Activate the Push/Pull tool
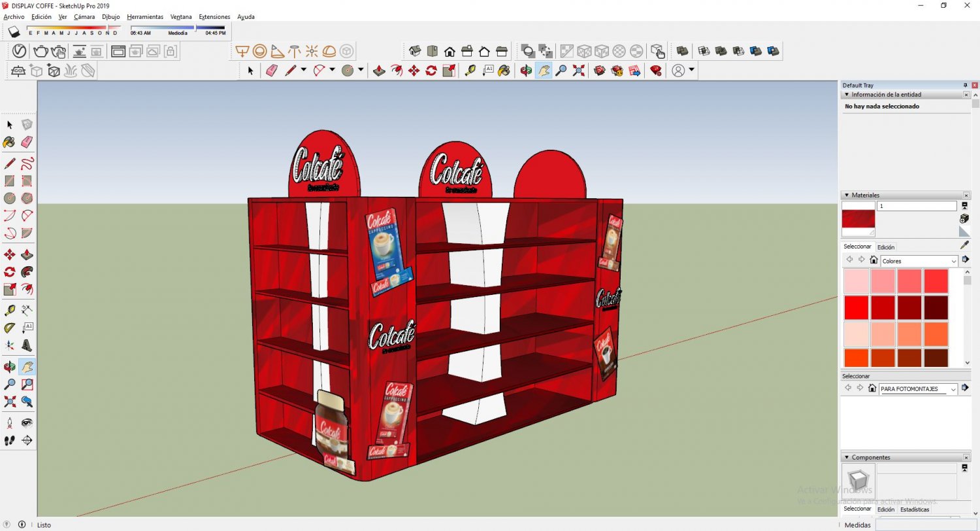Viewport: 980px width, 531px height. pyautogui.click(x=379, y=71)
